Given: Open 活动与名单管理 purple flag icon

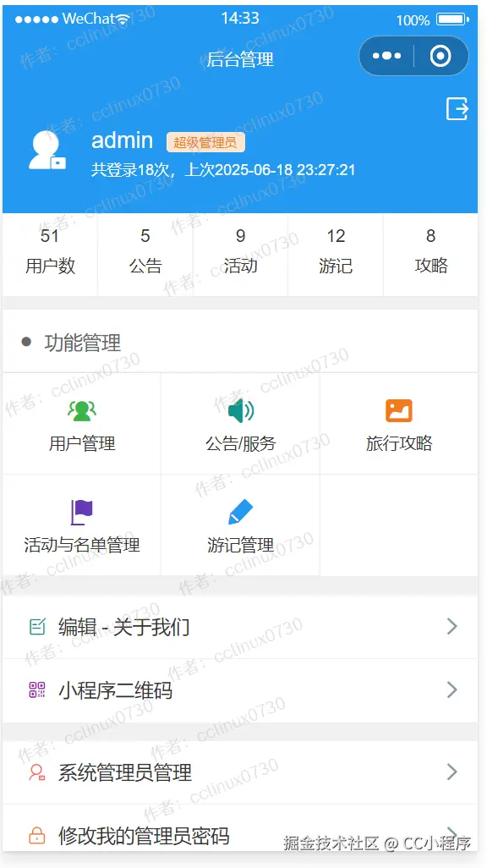Looking at the screenshot, I should (x=82, y=512).
